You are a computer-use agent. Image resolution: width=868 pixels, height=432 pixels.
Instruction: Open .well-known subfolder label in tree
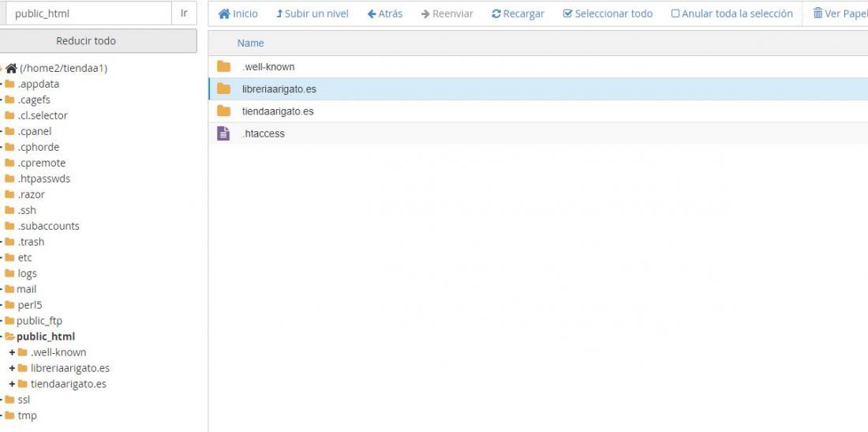(x=58, y=352)
